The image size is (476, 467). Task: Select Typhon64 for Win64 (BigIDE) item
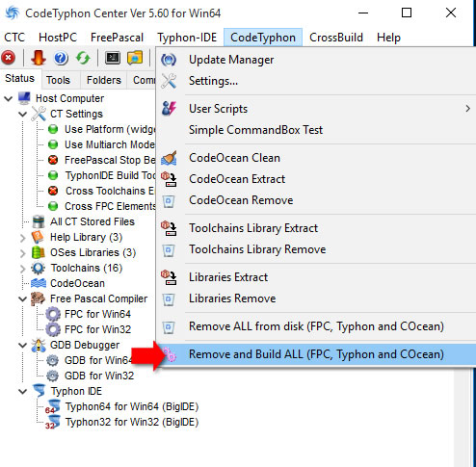coord(132,406)
